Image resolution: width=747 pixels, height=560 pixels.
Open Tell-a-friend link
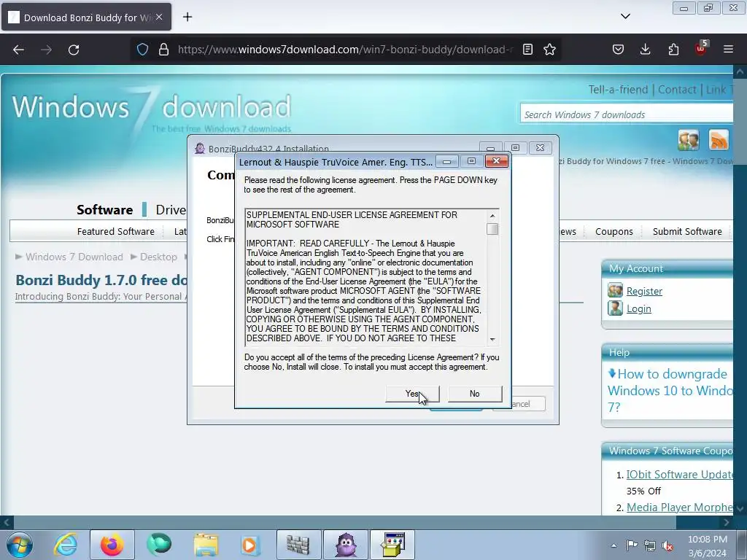(x=618, y=90)
